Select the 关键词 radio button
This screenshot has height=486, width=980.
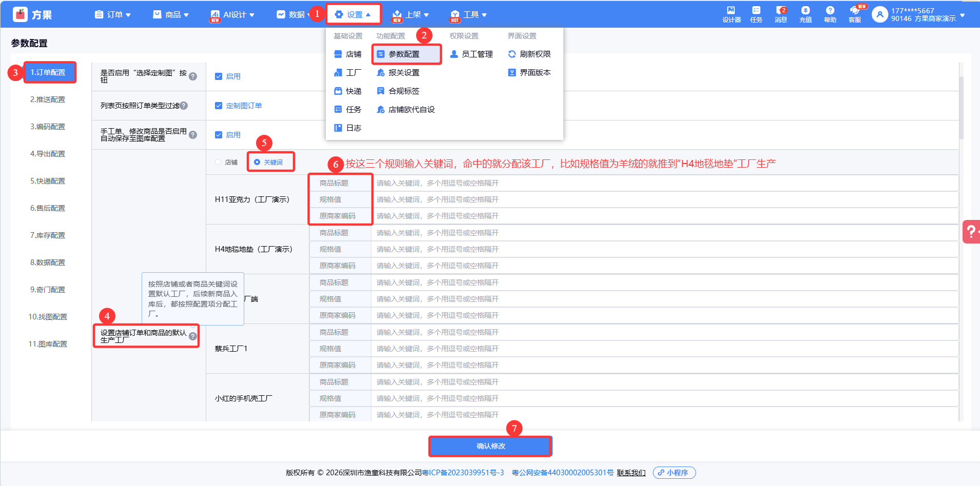(x=257, y=162)
